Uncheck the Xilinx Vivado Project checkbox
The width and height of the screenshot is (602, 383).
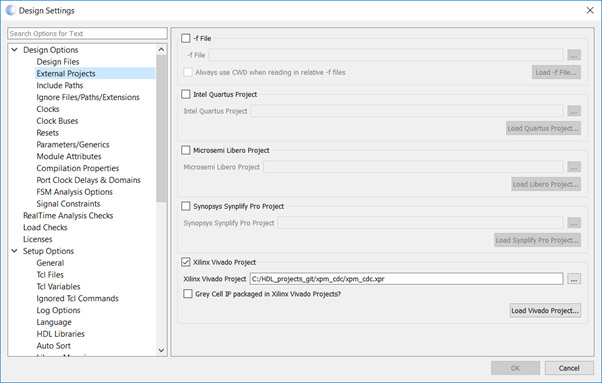[186, 262]
